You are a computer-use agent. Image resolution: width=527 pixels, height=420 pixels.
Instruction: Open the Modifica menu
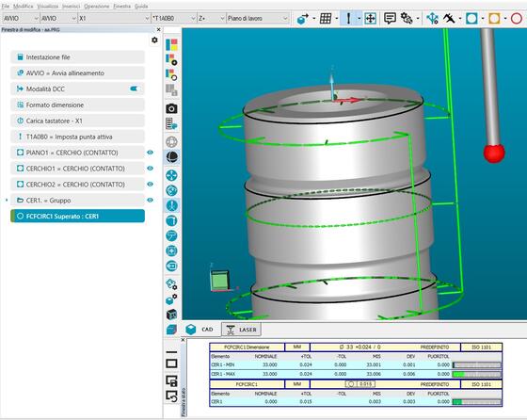pos(24,6)
